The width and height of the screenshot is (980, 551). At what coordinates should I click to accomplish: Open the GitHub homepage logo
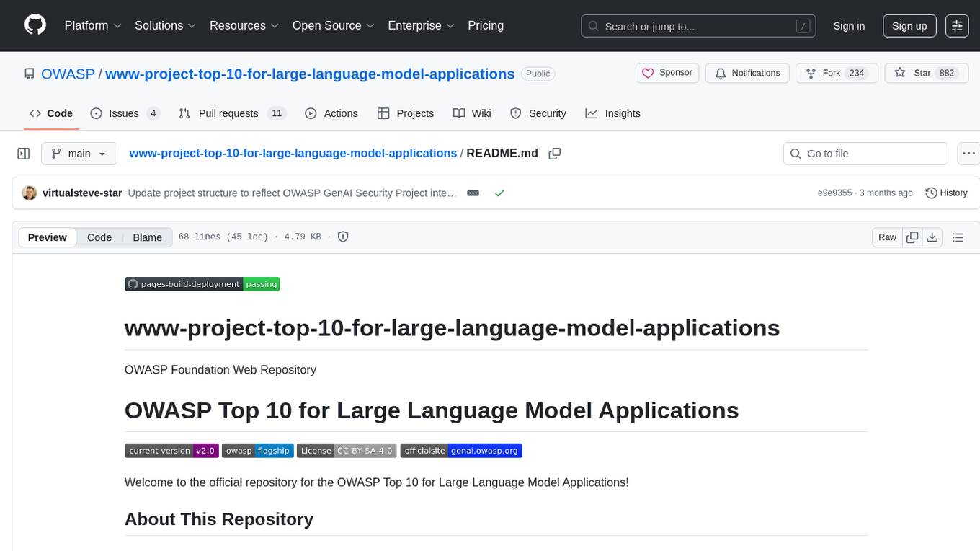click(35, 25)
